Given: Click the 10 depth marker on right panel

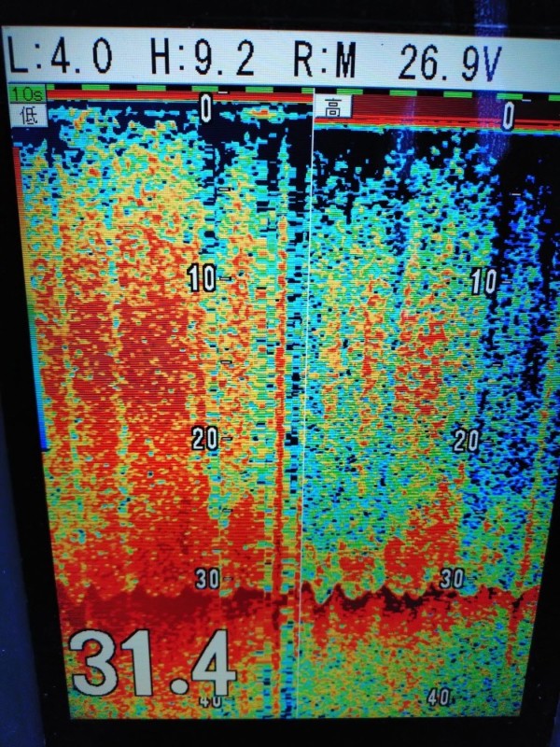Looking at the screenshot, I should click(484, 281).
